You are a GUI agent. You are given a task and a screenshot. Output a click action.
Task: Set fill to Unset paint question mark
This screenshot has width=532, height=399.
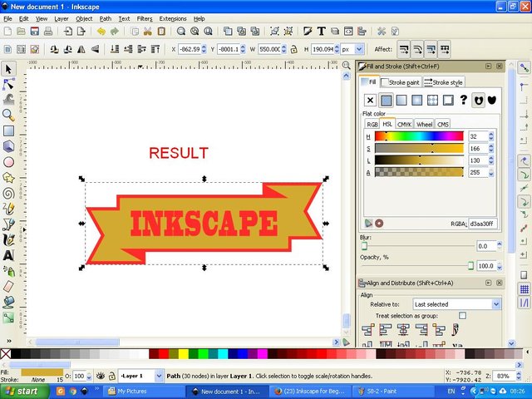point(464,100)
